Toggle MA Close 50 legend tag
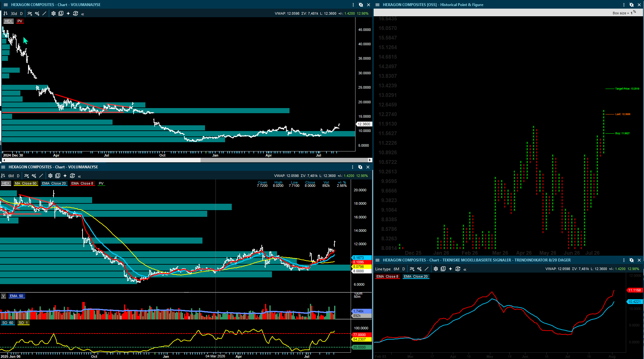The image size is (644, 359). click(26, 183)
